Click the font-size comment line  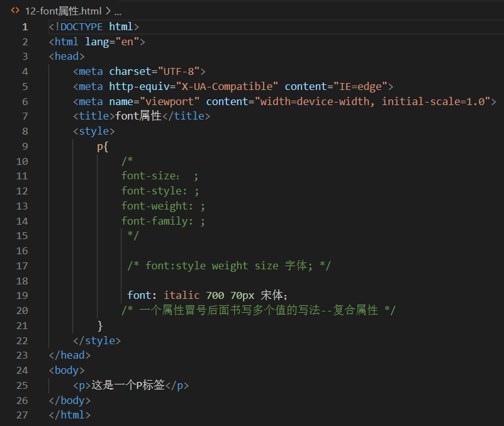(x=160, y=176)
